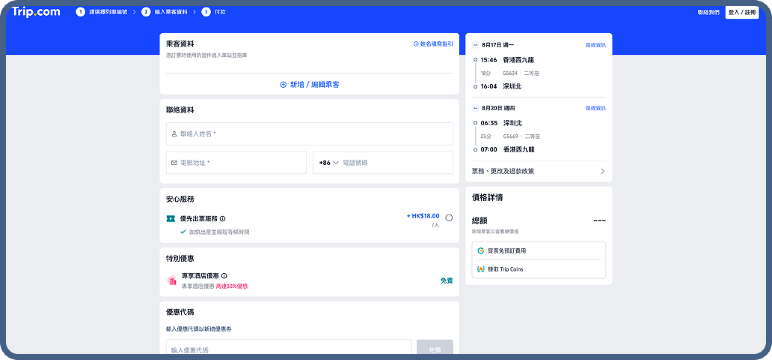The height and width of the screenshot is (360, 772).
Task: Click the 買票免預訂費用 row
Action: click(539, 251)
